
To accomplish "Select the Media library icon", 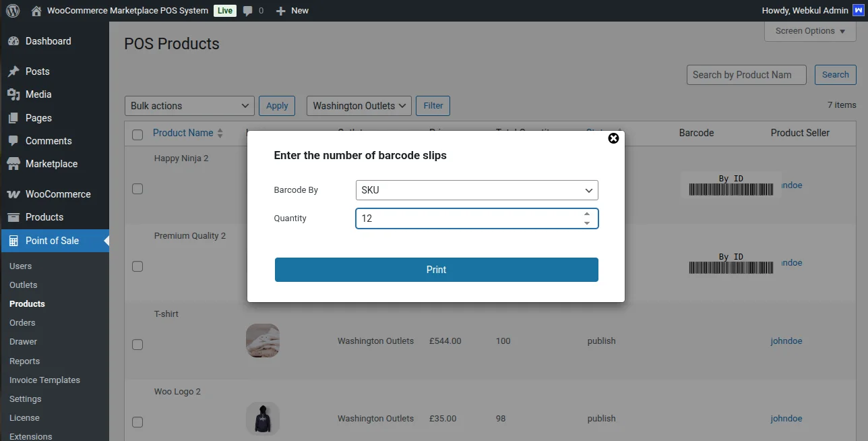I will 15,94.
